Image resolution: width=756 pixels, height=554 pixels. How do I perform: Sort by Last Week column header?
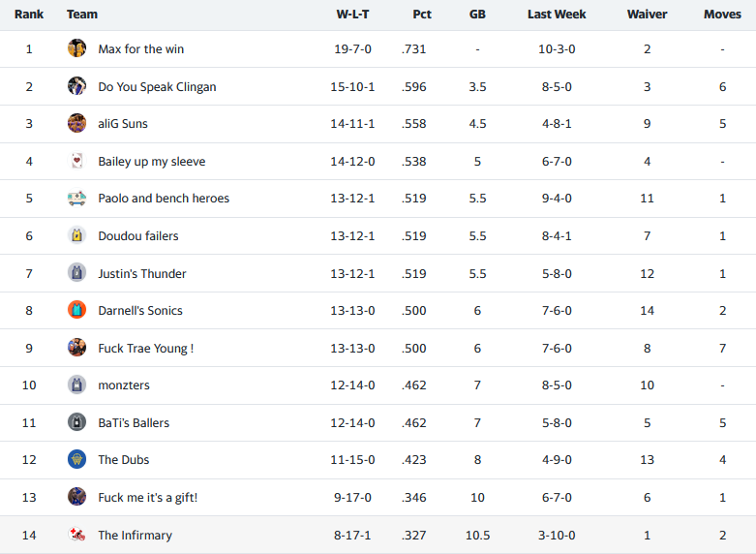click(x=557, y=15)
